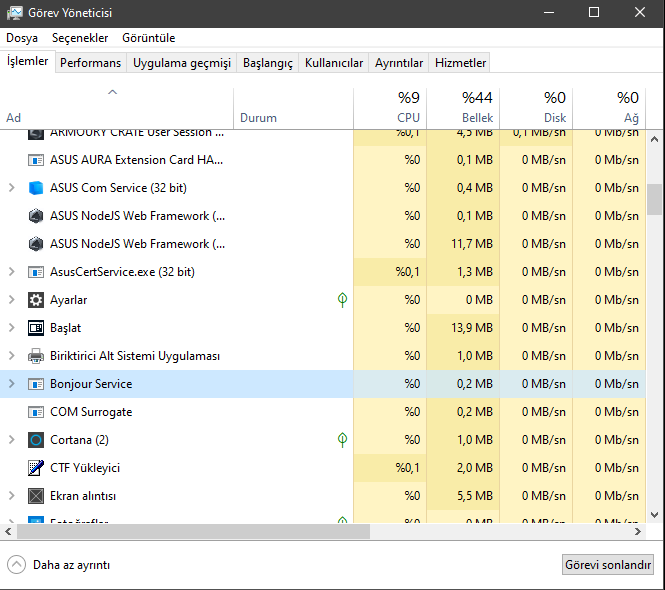The width and height of the screenshot is (665, 590).
Task: Click the AsusCertService.exe process icon
Action: click(36, 272)
